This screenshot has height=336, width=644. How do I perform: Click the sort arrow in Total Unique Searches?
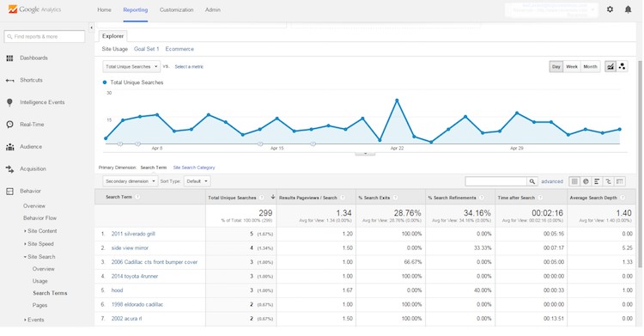coord(273,198)
